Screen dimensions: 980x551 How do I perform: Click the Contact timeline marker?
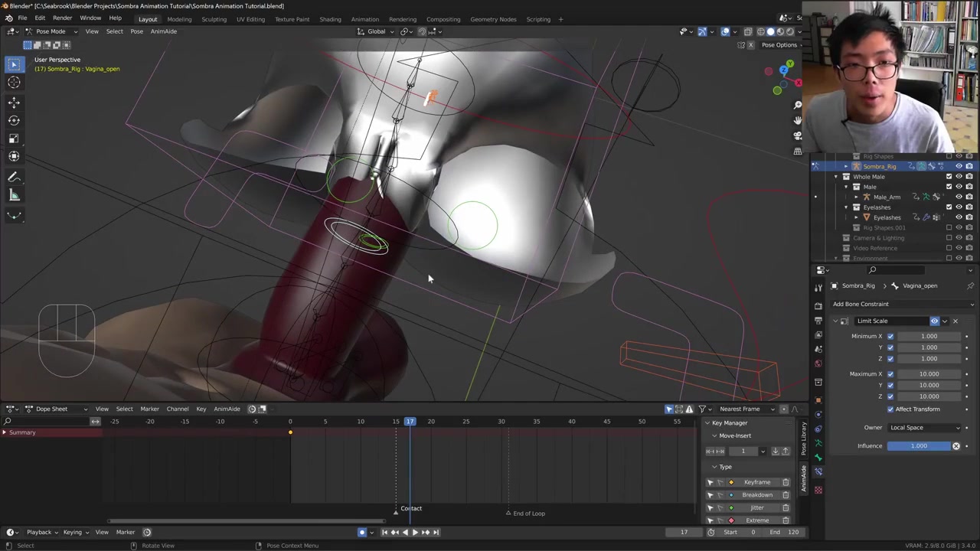tap(397, 510)
